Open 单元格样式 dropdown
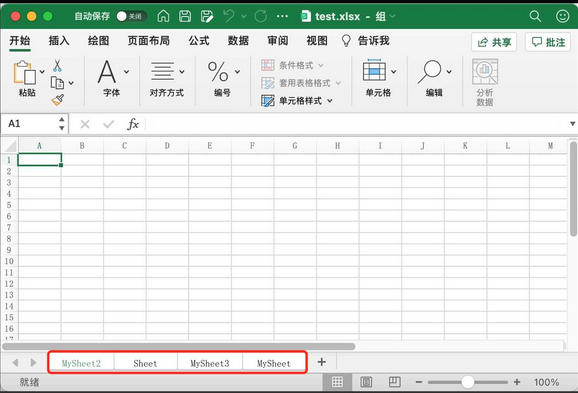Image resolution: width=578 pixels, height=393 pixels. point(297,101)
